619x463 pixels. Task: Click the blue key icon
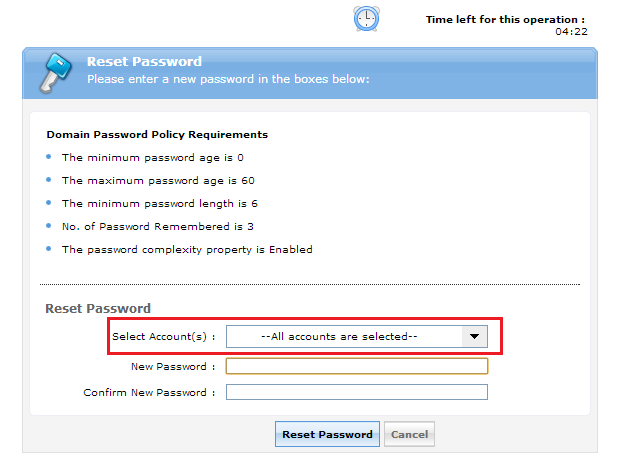click(54, 71)
